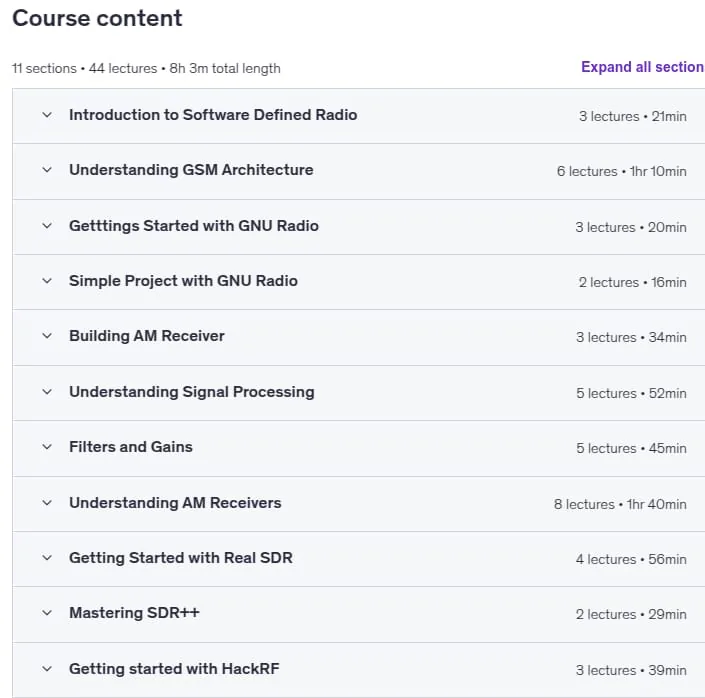Expand Introduction to Software Defined Radio chevron
The height and width of the screenshot is (698, 705).
(x=47, y=115)
